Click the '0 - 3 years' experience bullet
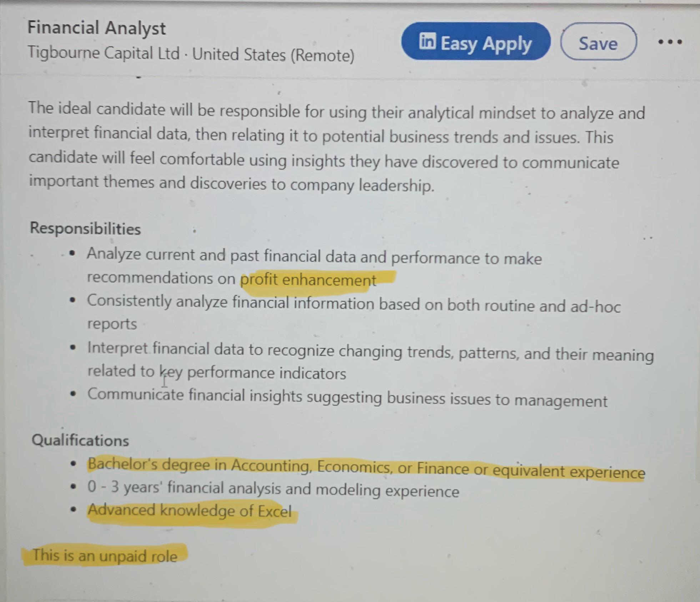Viewport: 700px width, 602px height. [x=273, y=489]
